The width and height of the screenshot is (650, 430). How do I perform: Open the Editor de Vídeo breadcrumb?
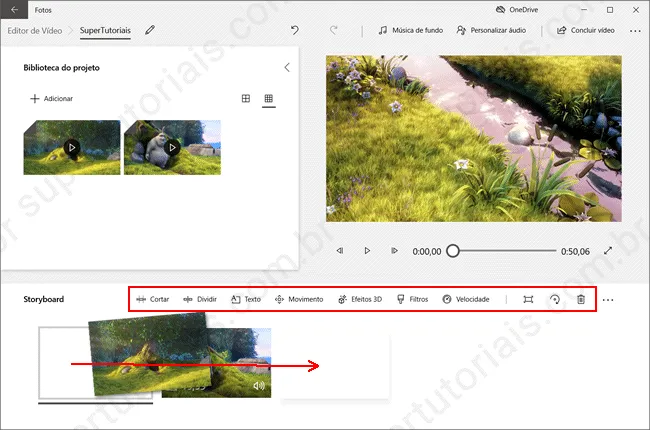pos(35,31)
